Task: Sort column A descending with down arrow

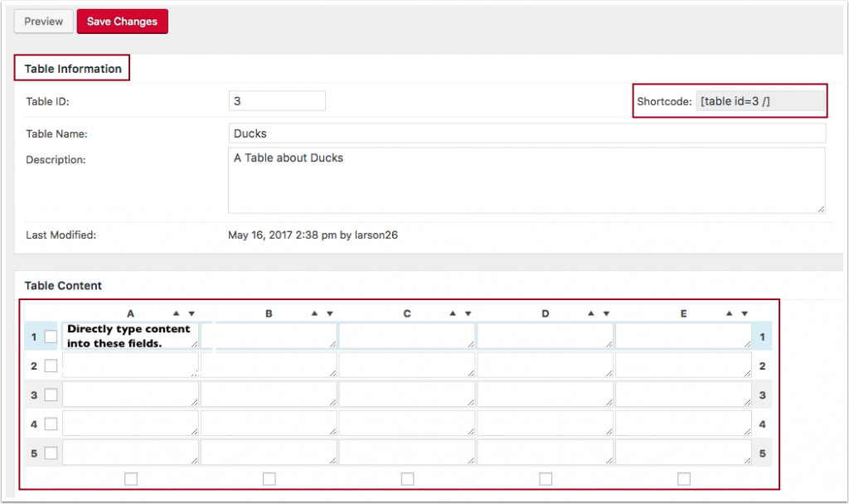Action: (192, 313)
